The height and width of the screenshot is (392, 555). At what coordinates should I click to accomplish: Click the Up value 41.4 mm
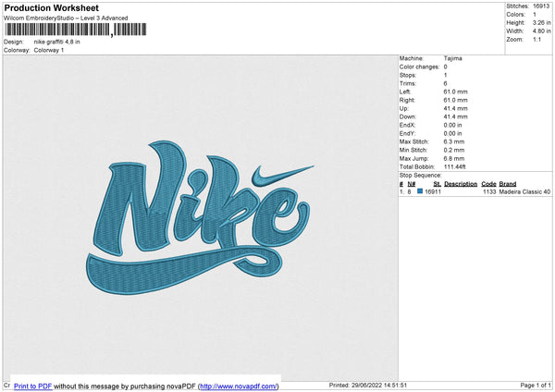coord(455,108)
